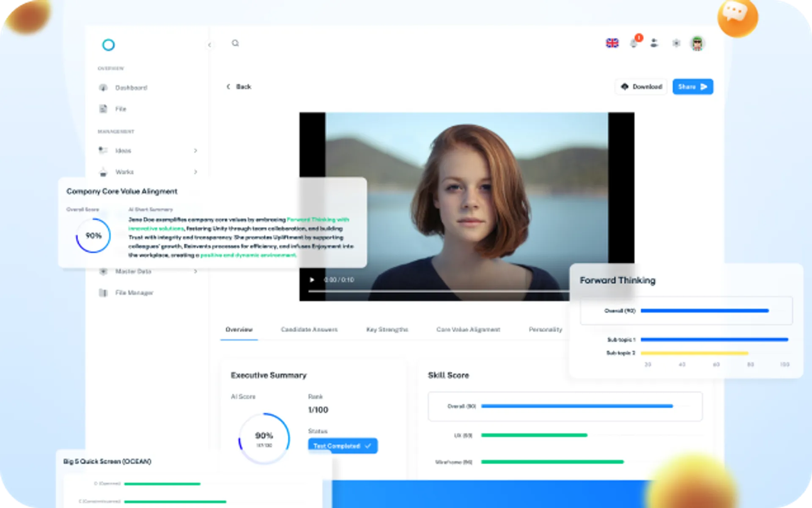Switch to the Overview tab
The height and width of the screenshot is (508, 812).
click(x=239, y=329)
